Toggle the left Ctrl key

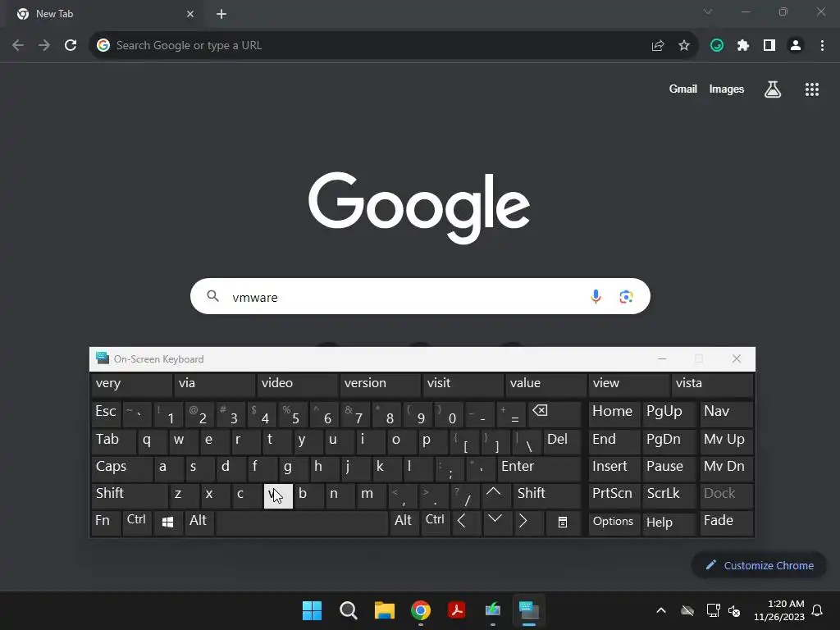click(137, 522)
